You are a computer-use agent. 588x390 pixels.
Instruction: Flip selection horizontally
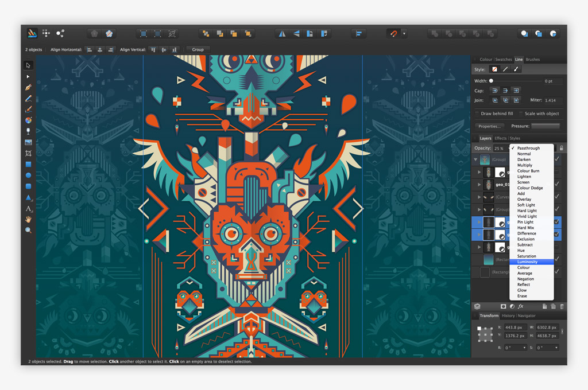[x=282, y=34]
